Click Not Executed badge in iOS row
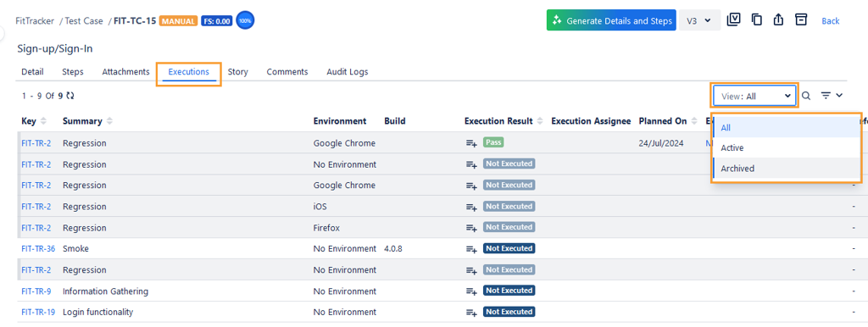 click(x=509, y=207)
